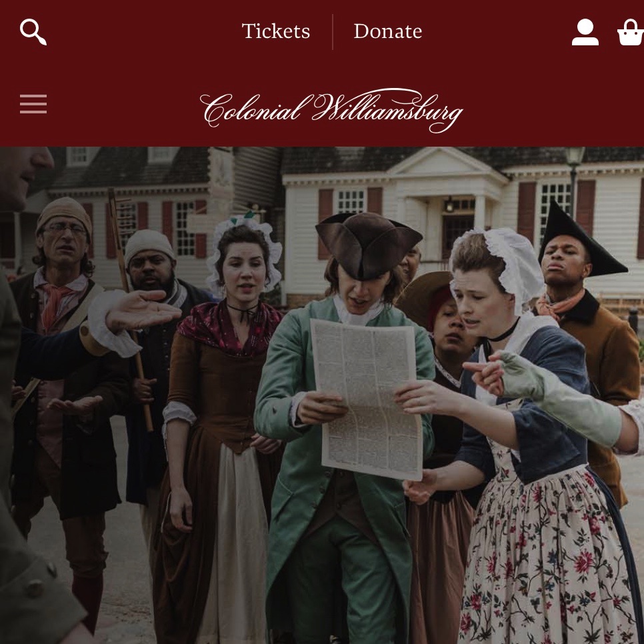Image resolution: width=644 pixels, height=644 pixels.
Task: Open the Donate link
Action: (388, 31)
